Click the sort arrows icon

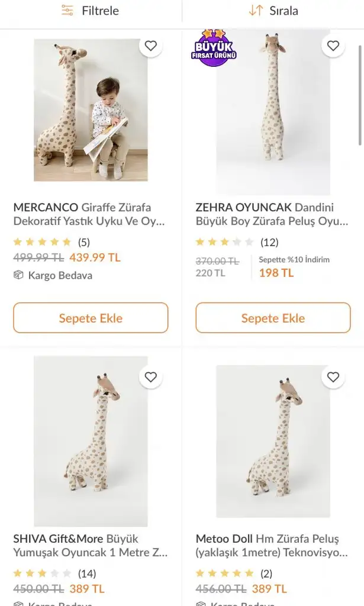point(256,11)
